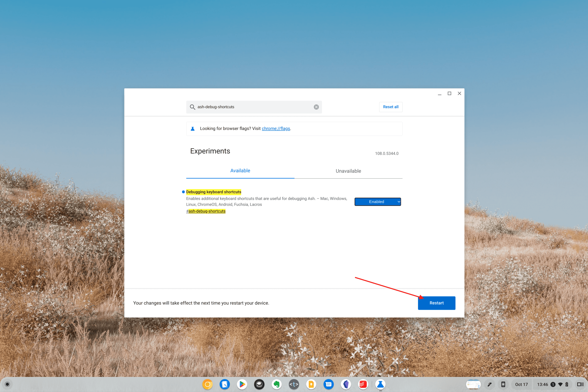The image size is (588, 392).
Task: Open Google Keep from the shelf
Action: 311,384
